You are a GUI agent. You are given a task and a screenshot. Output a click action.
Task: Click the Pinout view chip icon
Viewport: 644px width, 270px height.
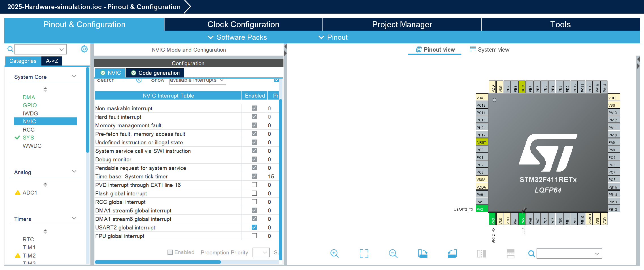coord(419,49)
